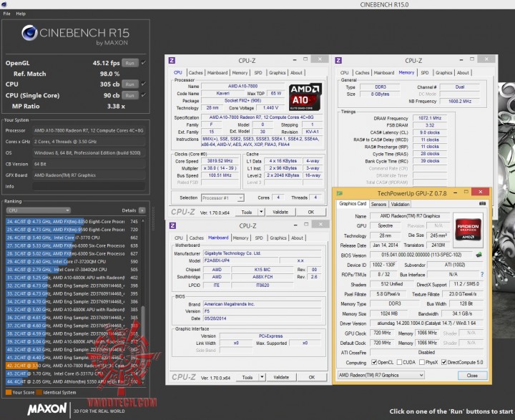Open the ranking CPU dropdown
The image size is (515, 420).
click(39, 210)
